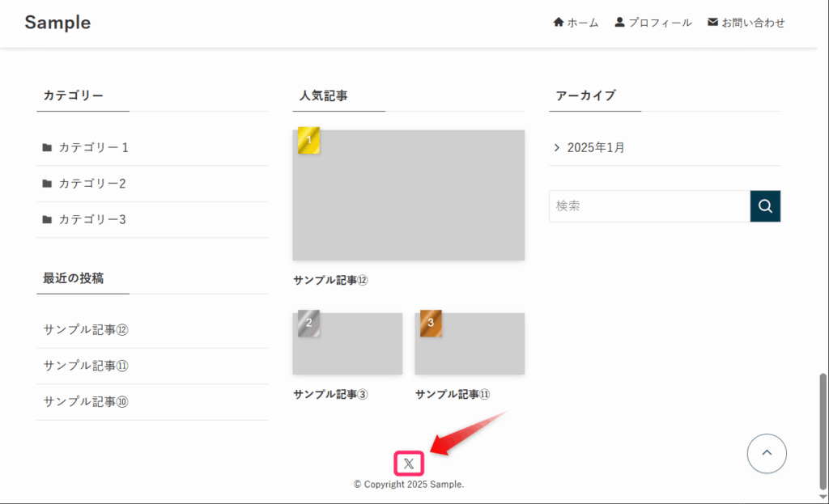Click folder icon beside カテゴリー3
The height and width of the screenshot is (504, 829).
[47, 219]
